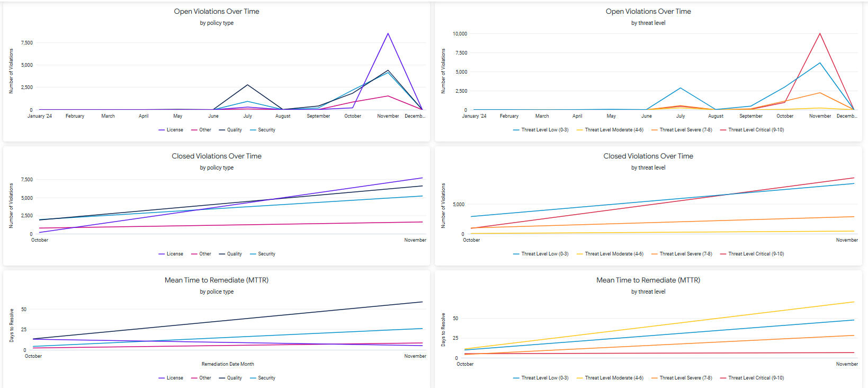Toggle Threat Level Severe (7-8) in Open Violations legend
868x388 pixels.
pos(682,130)
